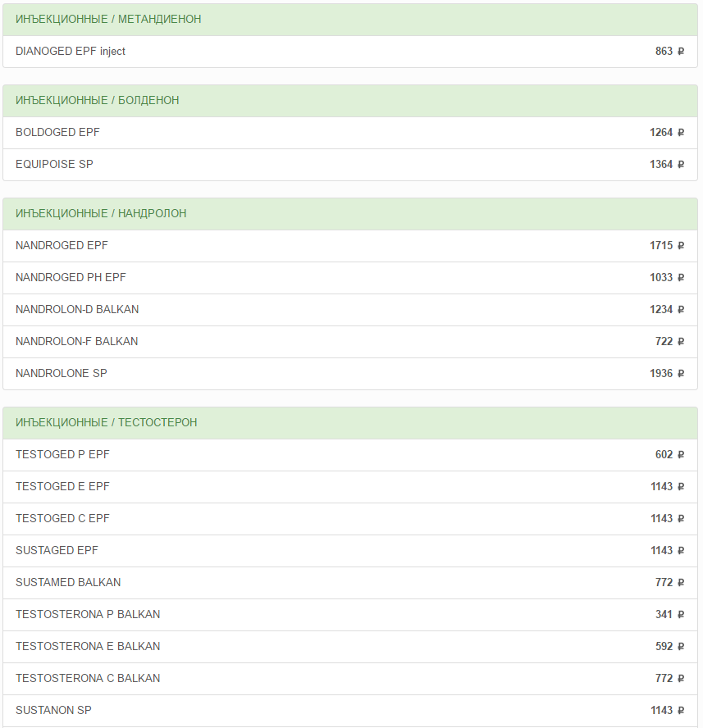Image resolution: width=703 pixels, height=728 pixels.
Task: Open NANDROLON-F BALKAN product
Action: pyautogui.click(x=76, y=342)
